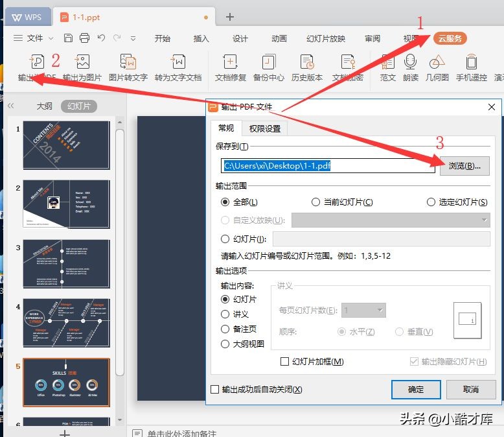Select slide 4 Work Experience thumbnail
The image size is (504, 437).
67,323
